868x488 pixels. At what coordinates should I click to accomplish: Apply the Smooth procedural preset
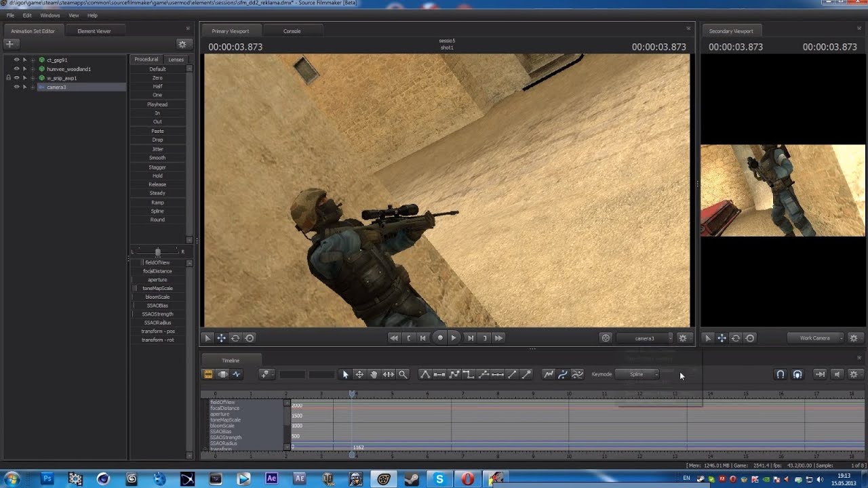157,158
